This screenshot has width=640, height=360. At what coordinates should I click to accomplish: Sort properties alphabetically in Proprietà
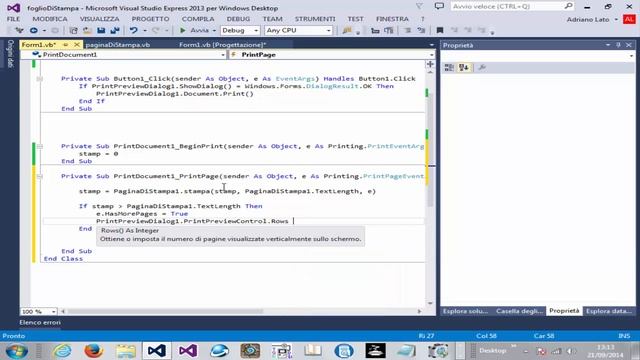click(x=464, y=68)
